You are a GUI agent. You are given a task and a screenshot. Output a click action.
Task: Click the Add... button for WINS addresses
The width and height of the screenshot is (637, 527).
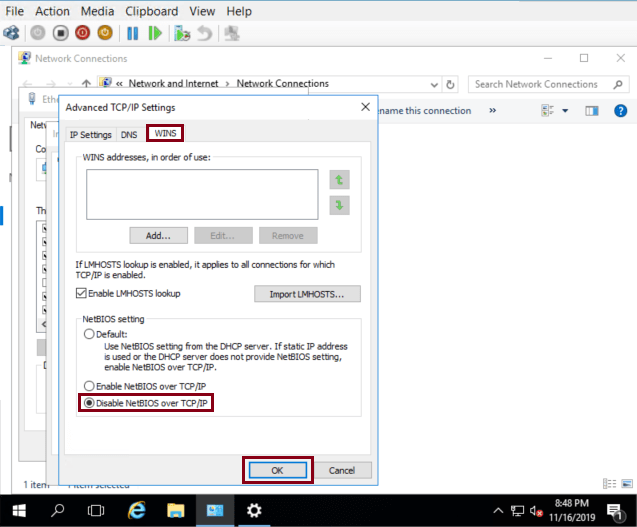tap(158, 236)
